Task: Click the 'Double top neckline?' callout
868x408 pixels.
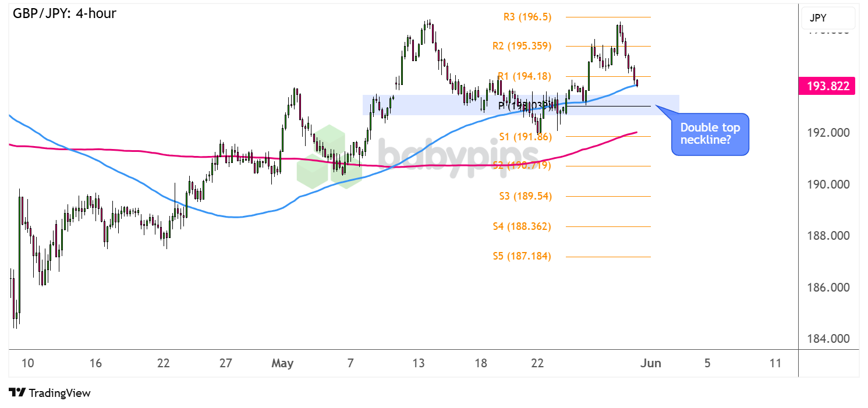Action: pyautogui.click(x=710, y=135)
